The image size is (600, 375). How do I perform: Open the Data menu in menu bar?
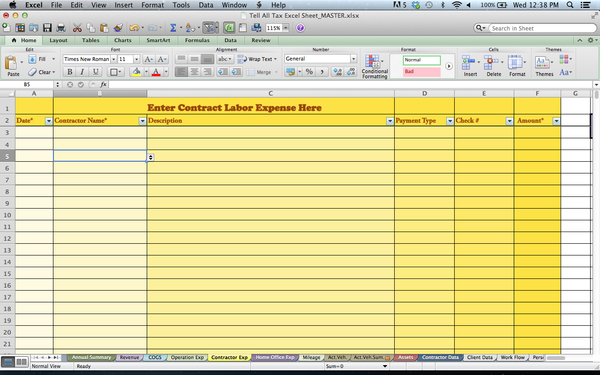205,5
